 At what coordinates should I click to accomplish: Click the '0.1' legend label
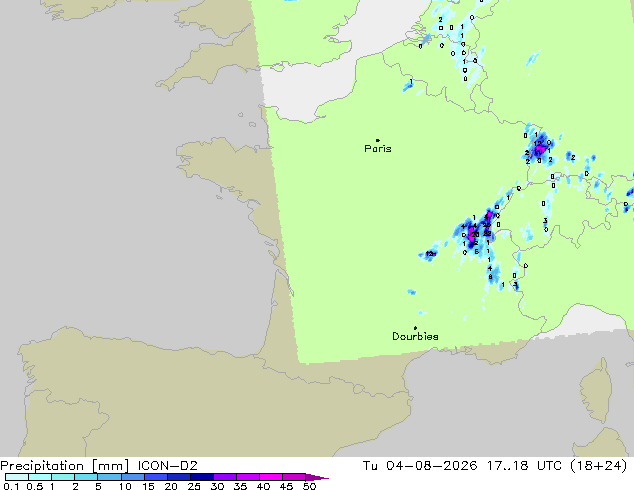coord(11,486)
